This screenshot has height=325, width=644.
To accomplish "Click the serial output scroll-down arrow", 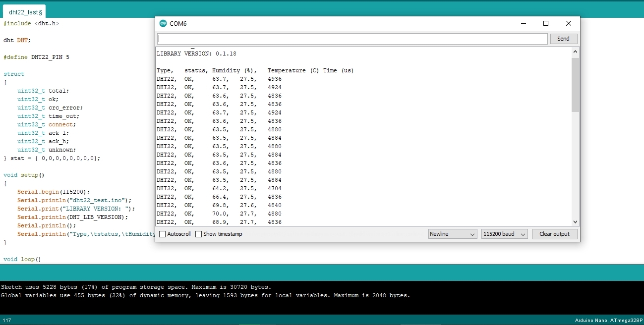I will [575, 222].
